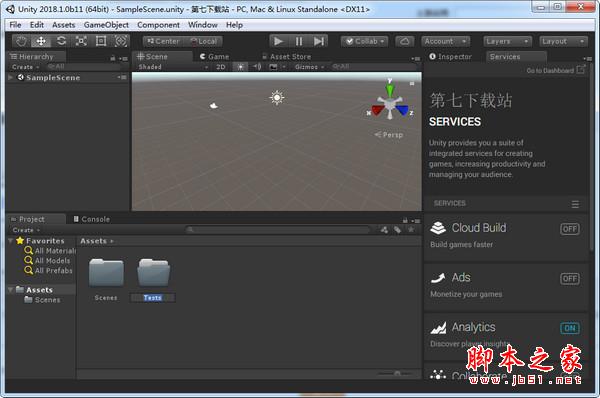Viewport: 600px width, 398px height.
Task: Lock the Project panel
Action: 405,220
